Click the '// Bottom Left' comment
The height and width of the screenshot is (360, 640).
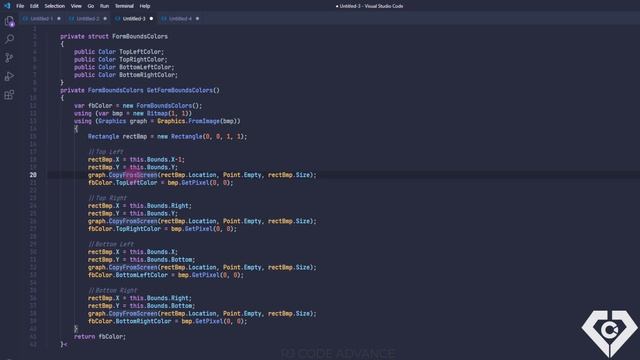coord(111,244)
